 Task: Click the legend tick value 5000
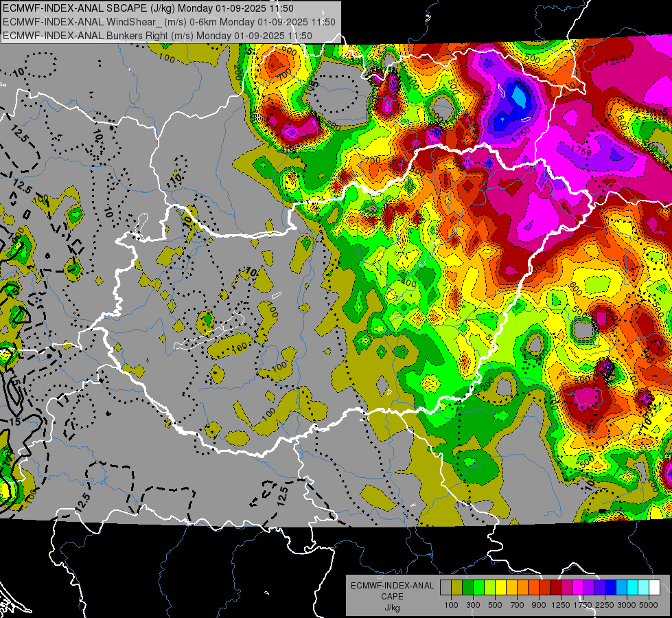point(649,605)
